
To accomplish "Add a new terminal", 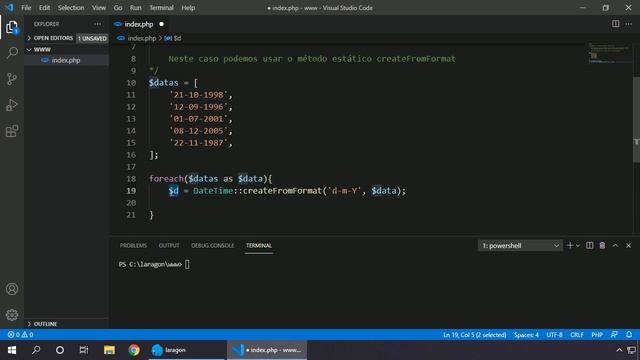I will 570,245.
